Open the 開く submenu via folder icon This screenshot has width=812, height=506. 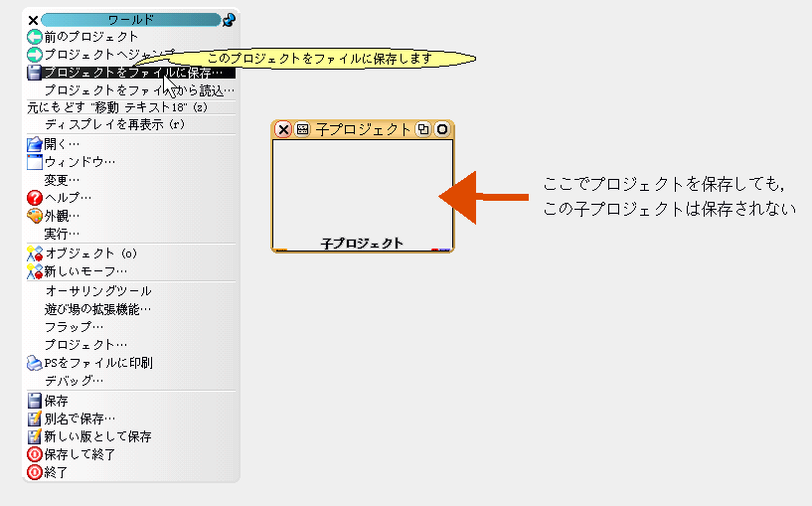[35, 143]
